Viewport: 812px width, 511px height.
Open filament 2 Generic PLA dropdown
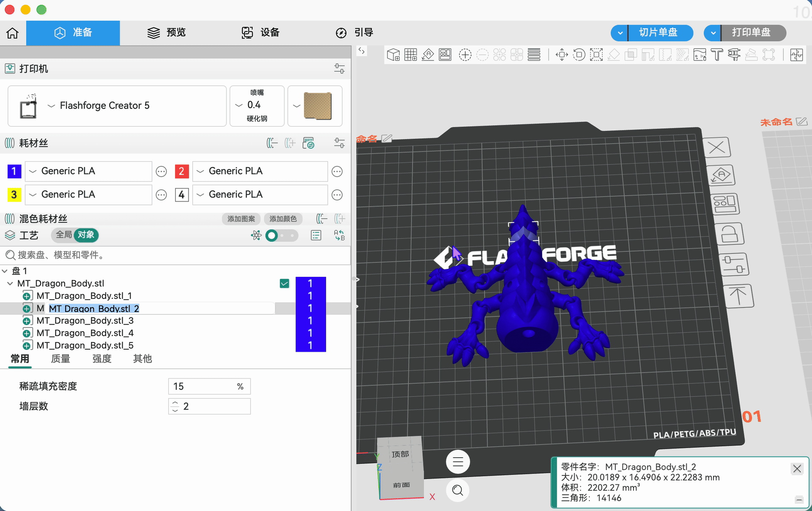(x=260, y=171)
